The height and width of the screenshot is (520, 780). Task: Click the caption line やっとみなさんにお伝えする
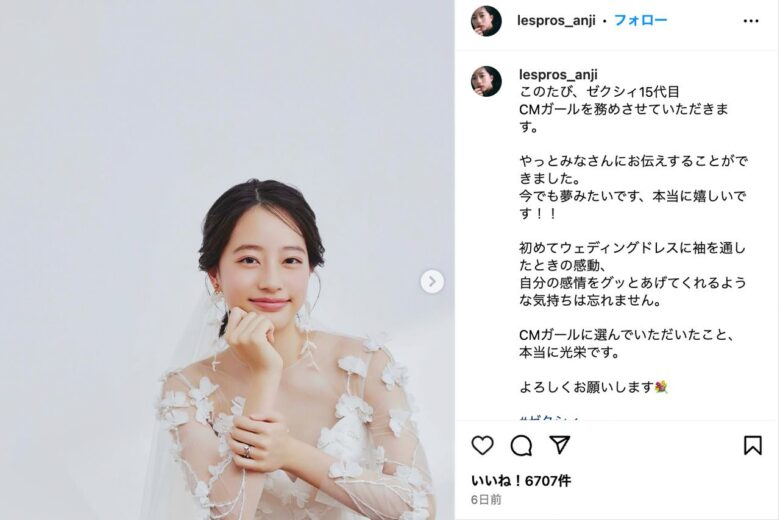(x=633, y=161)
